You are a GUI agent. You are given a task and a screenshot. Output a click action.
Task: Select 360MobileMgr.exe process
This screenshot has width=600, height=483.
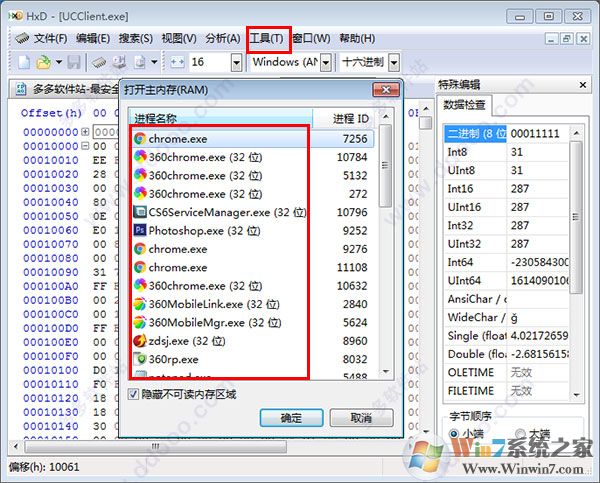coord(251,322)
